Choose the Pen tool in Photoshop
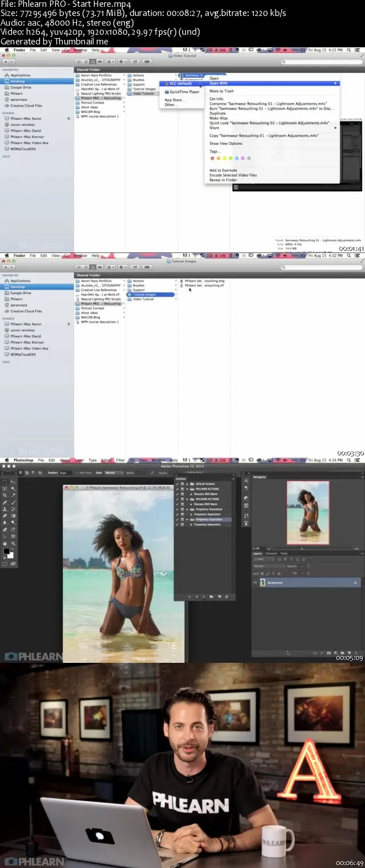Screen dimensions: 365x868 (5, 529)
